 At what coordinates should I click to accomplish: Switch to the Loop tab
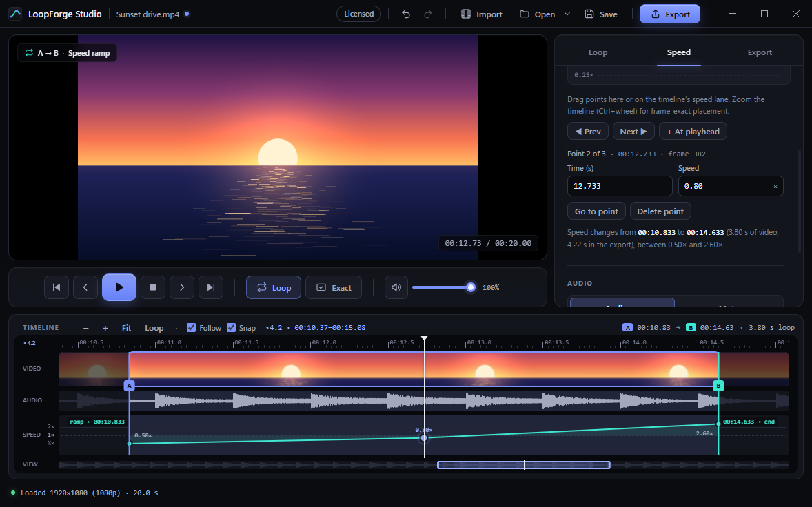[598, 52]
